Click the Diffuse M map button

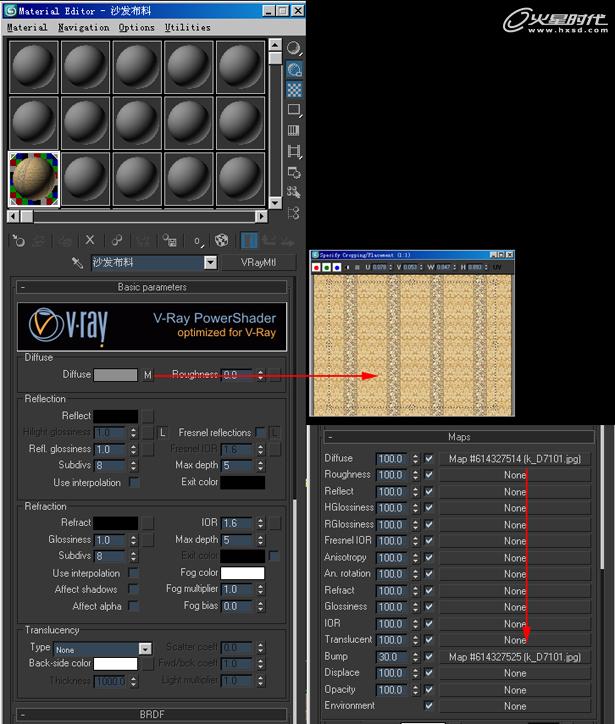(147, 375)
